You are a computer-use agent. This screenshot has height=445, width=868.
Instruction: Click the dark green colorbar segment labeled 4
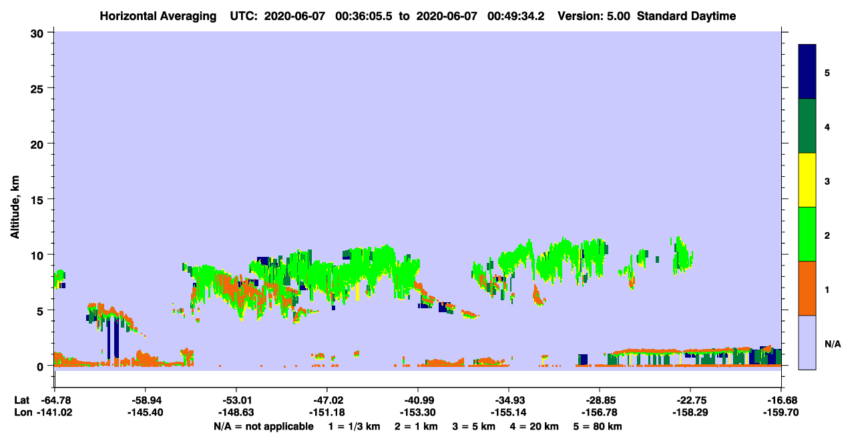[807, 126]
